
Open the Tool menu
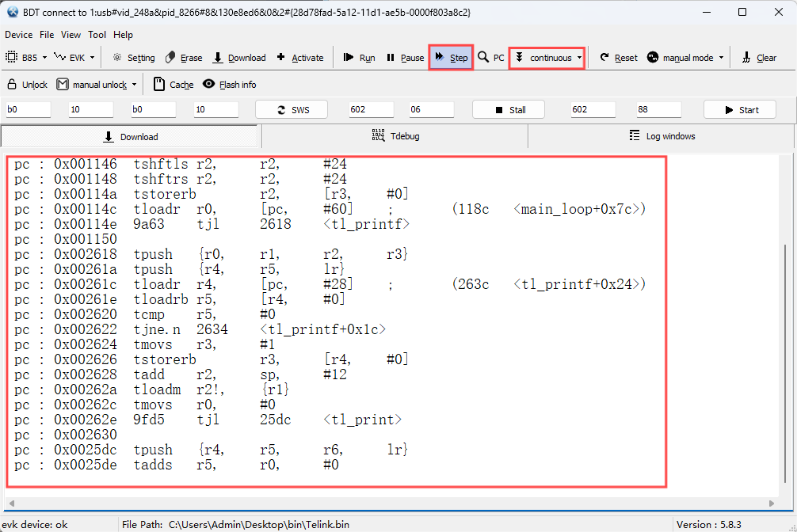point(97,35)
